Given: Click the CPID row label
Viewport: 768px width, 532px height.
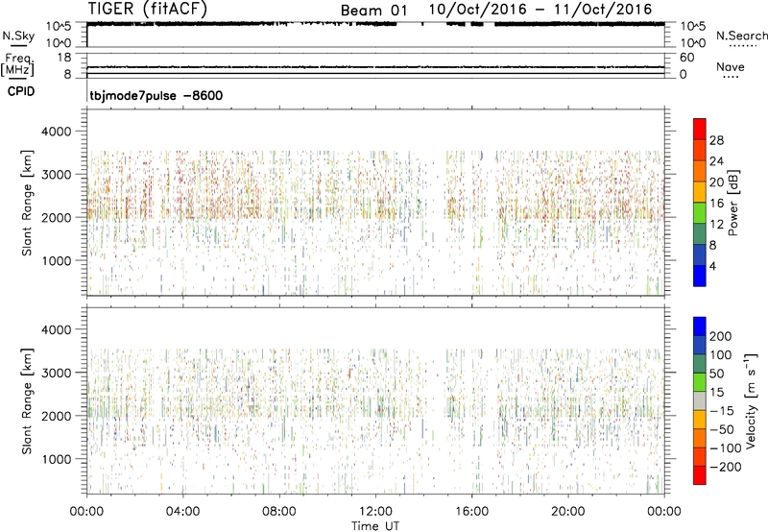Looking at the screenshot, I should 21,91.
